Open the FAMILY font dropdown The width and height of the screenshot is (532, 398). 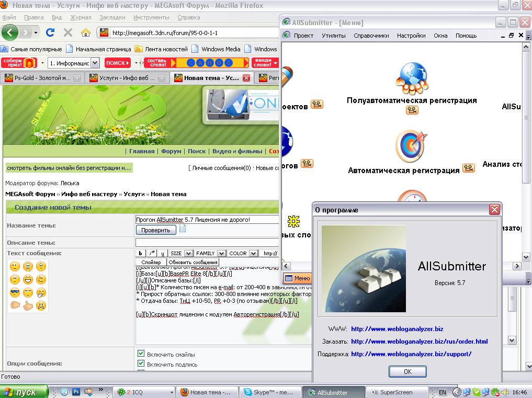[x=210, y=253]
